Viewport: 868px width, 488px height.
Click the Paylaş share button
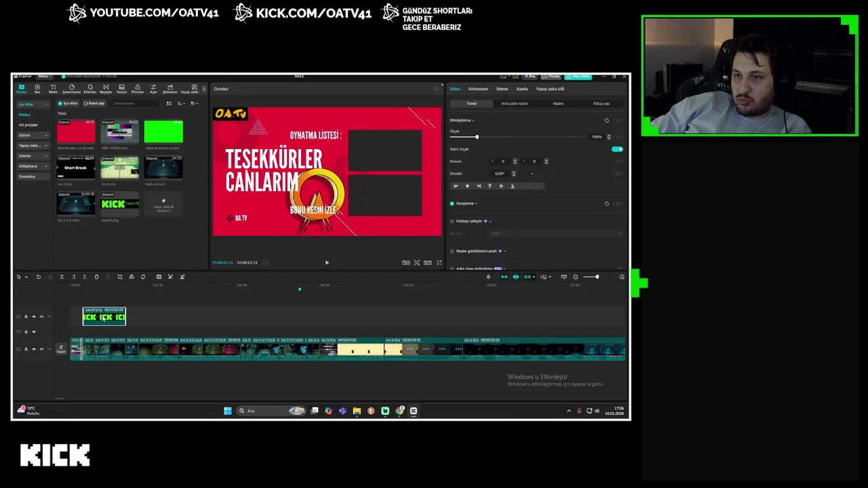coord(551,77)
